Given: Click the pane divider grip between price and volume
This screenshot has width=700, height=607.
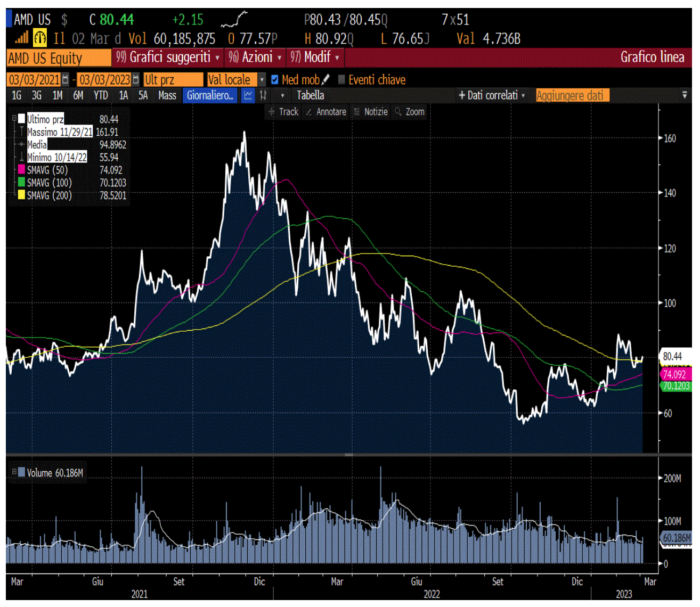Looking at the screenshot, I should pos(349,455).
